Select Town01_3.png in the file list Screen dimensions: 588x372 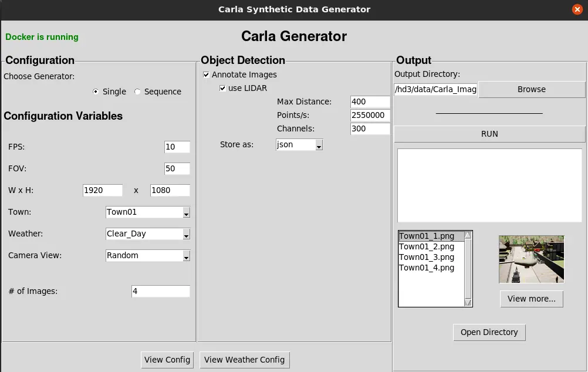point(427,257)
